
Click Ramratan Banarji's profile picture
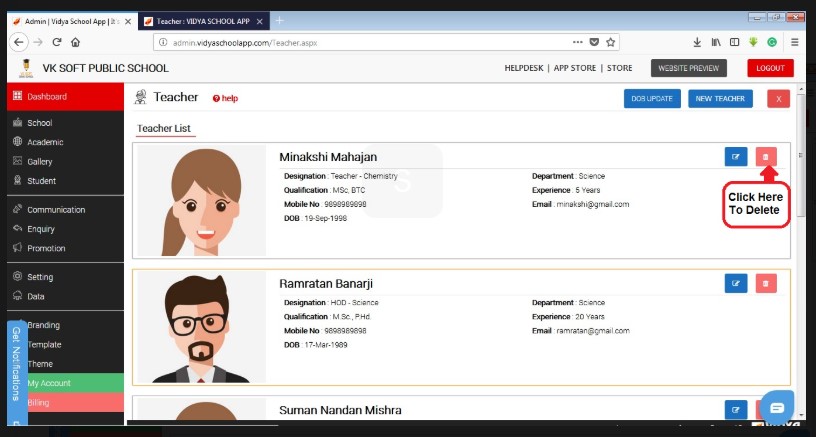pyautogui.click(x=202, y=327)
